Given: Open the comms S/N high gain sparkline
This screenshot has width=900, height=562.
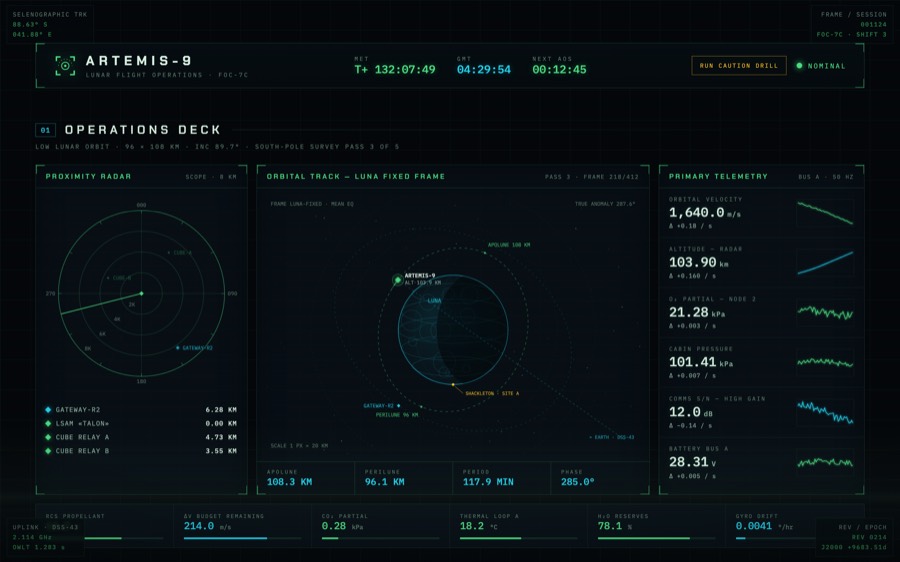Looking at the screenshot, I should pos(825,412).
